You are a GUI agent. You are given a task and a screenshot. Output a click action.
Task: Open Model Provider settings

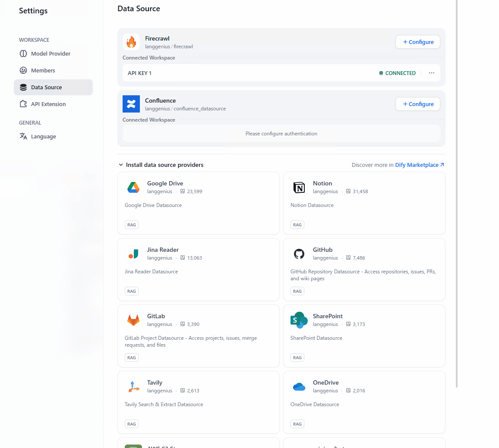tap(51, 53)
